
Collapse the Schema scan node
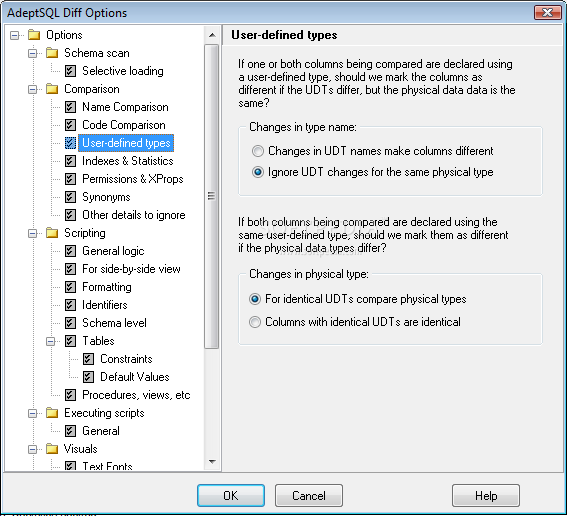click(x=33, y=54)
